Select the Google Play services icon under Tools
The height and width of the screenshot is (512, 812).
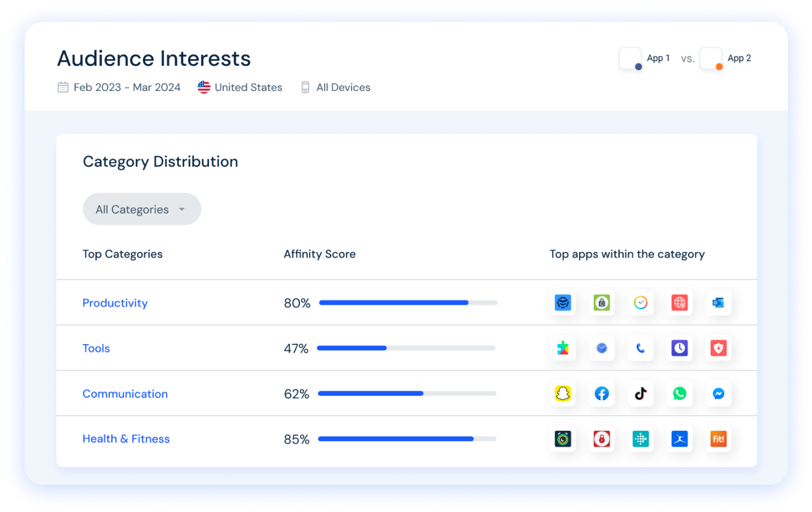tap(564, 348)
